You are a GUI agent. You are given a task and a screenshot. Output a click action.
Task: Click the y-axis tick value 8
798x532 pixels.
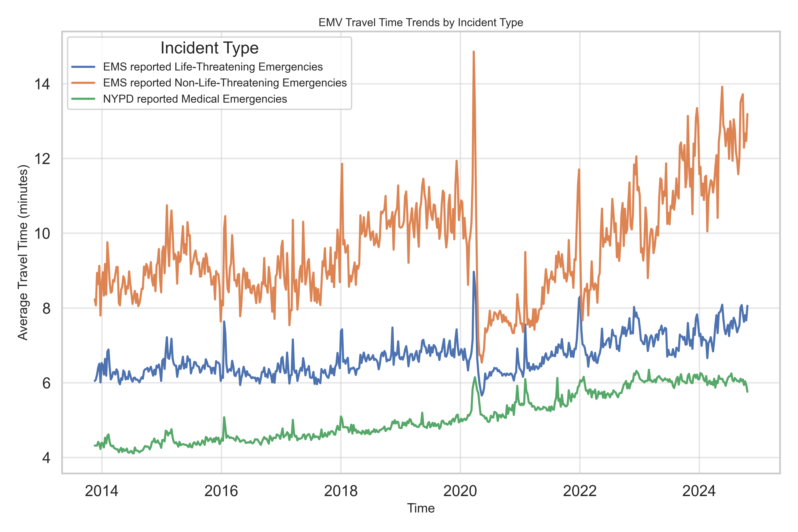(x=46, y=308)
